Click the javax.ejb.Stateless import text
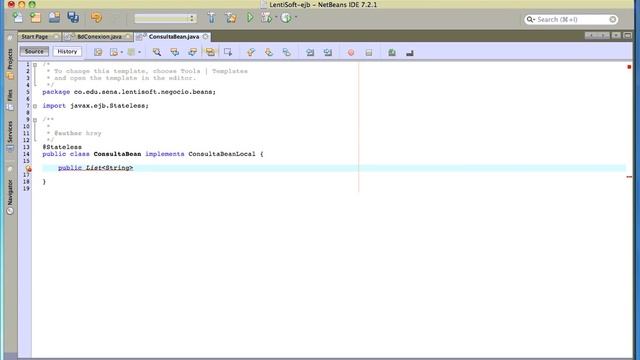Image resolution: width=640 pixels, height=360 pixels. point(109,106)
